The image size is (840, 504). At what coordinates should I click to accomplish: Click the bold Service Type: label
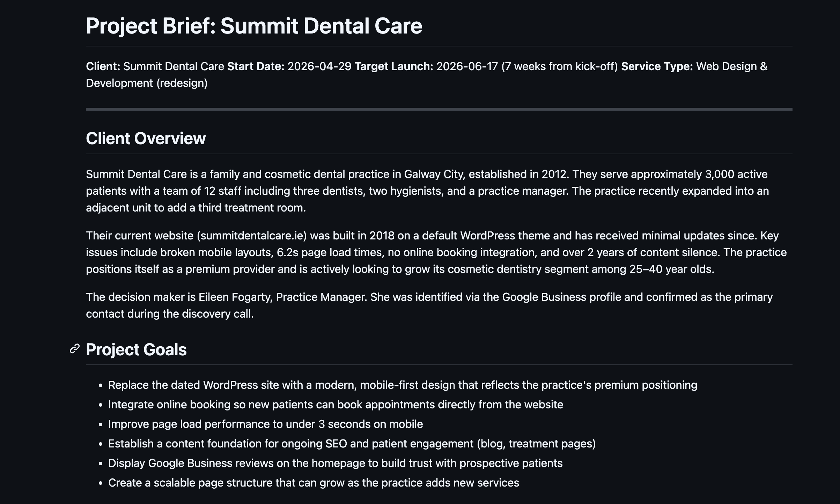[657, 66]
